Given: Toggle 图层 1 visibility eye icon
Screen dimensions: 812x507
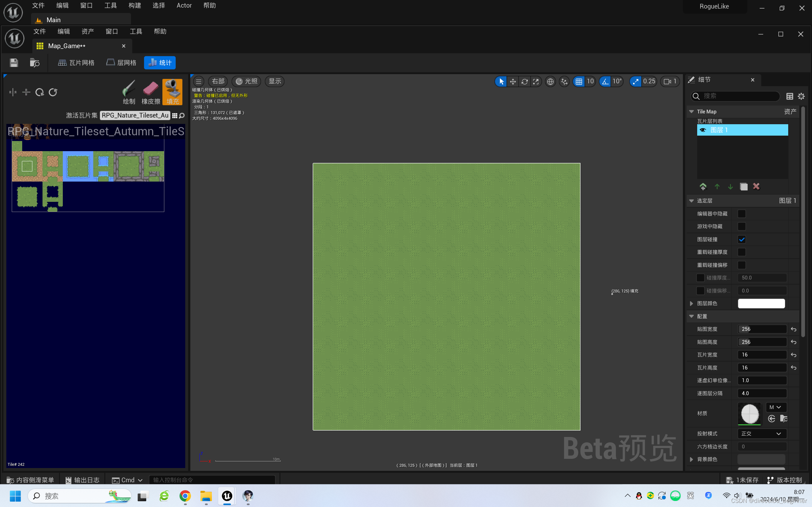Looking at the screenshot, I should 703,130.
